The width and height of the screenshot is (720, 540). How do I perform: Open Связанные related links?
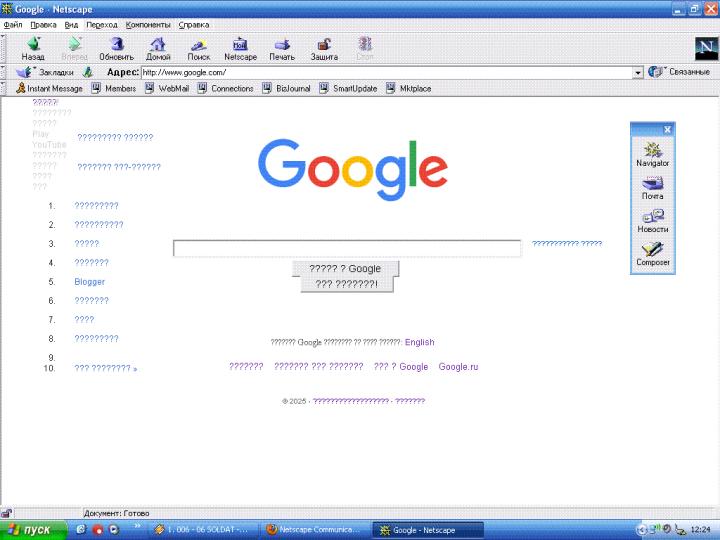679,72
